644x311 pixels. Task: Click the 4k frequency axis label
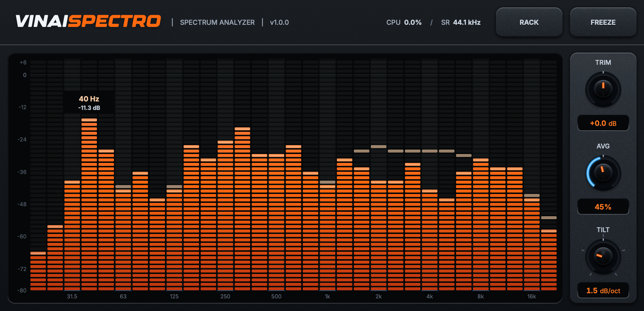pos(430,297)
